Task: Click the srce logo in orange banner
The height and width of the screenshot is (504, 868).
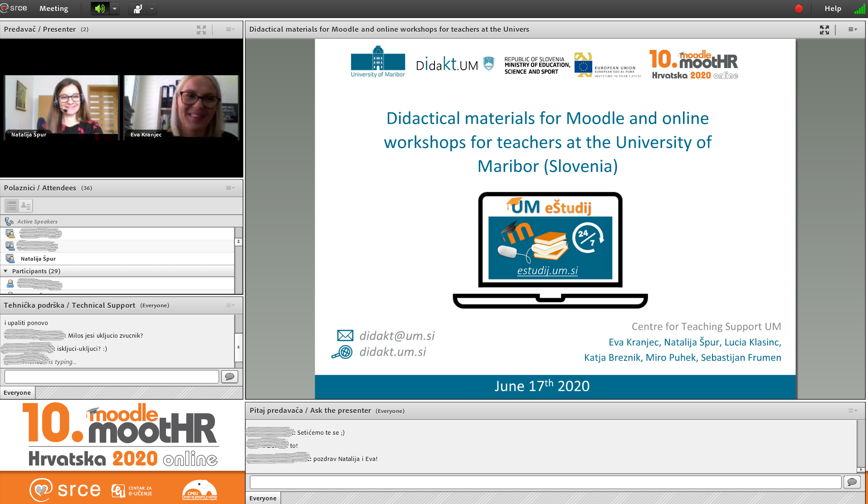Action: pos(66,490)
